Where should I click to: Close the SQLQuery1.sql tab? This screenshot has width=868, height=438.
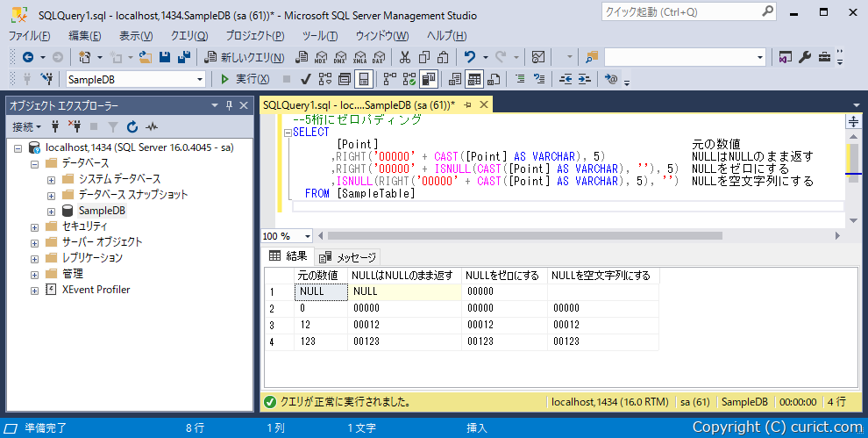484,104
